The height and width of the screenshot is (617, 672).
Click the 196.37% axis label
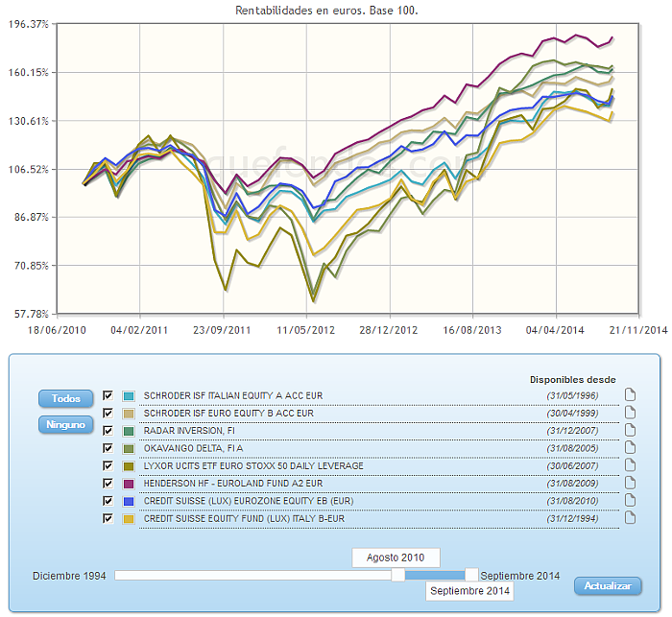click(28, 24)
